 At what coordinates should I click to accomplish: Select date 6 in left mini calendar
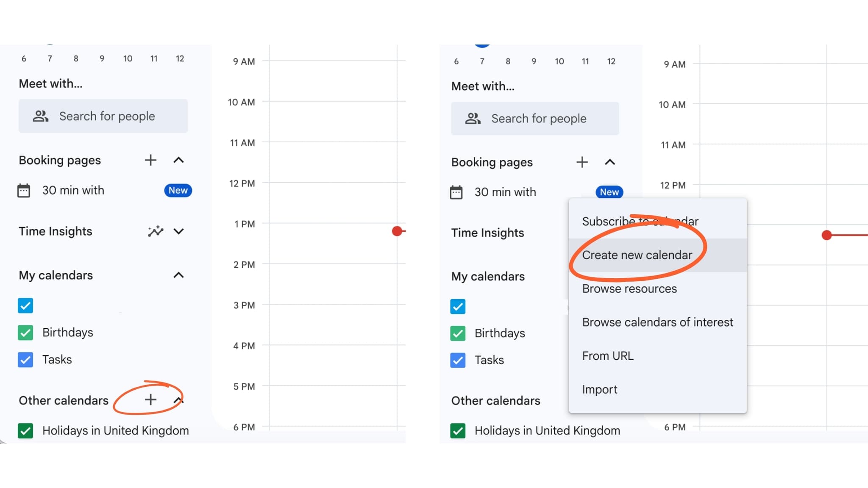(x=24, y=58)
